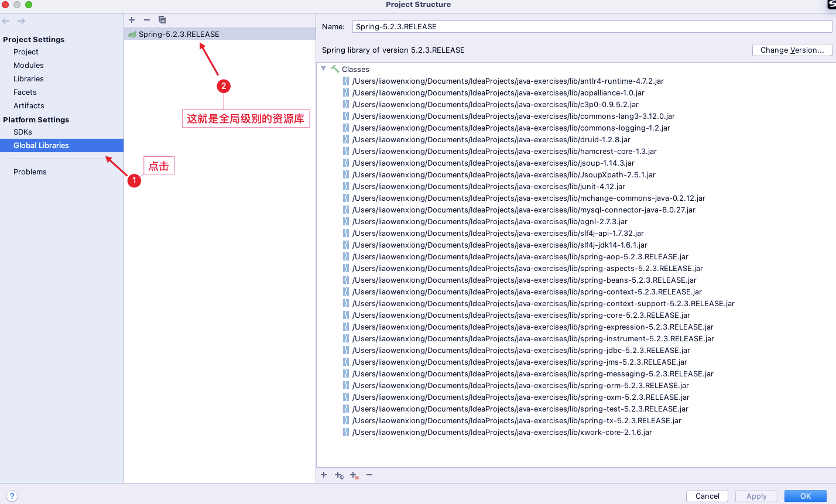Select Spring-5.2.3.RELEASE in the library list
Screen dimensions: 836x504
[220, 35]
